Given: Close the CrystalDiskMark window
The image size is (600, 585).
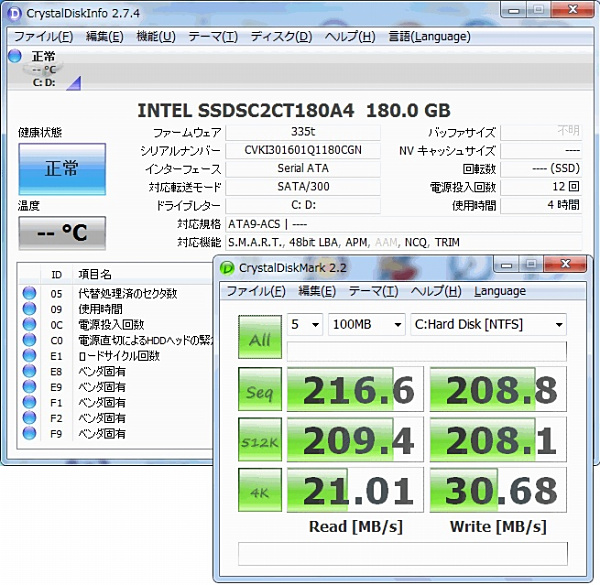Looking at the screenshot, I should tap(566, 264).
